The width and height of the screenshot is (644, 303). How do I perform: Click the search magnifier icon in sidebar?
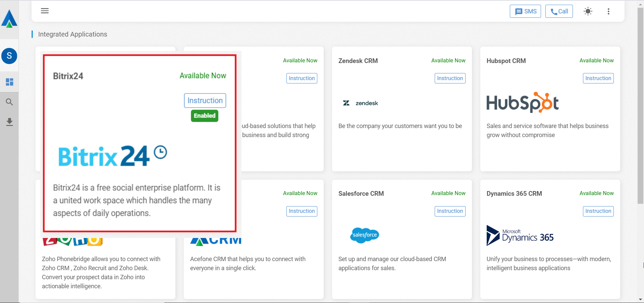(9, 102)
